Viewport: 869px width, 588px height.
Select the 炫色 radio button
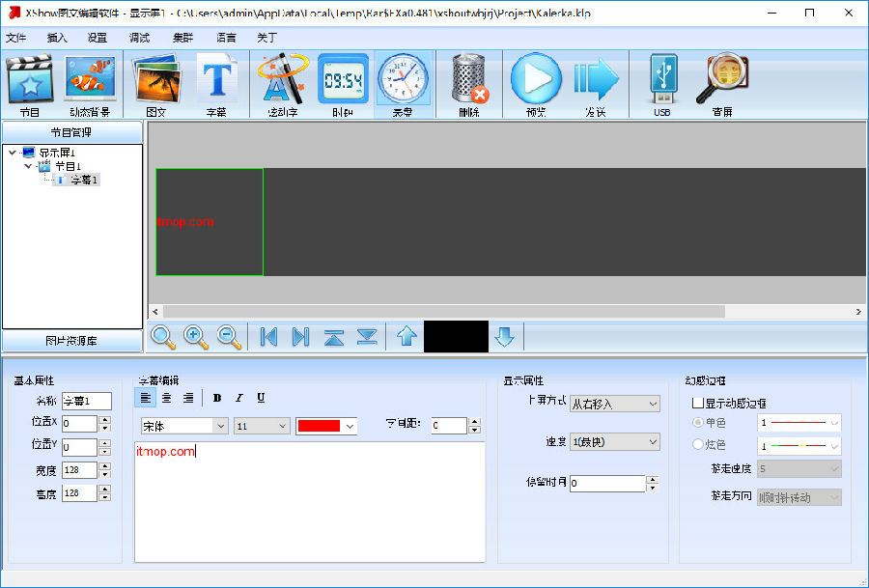(698, 444)
